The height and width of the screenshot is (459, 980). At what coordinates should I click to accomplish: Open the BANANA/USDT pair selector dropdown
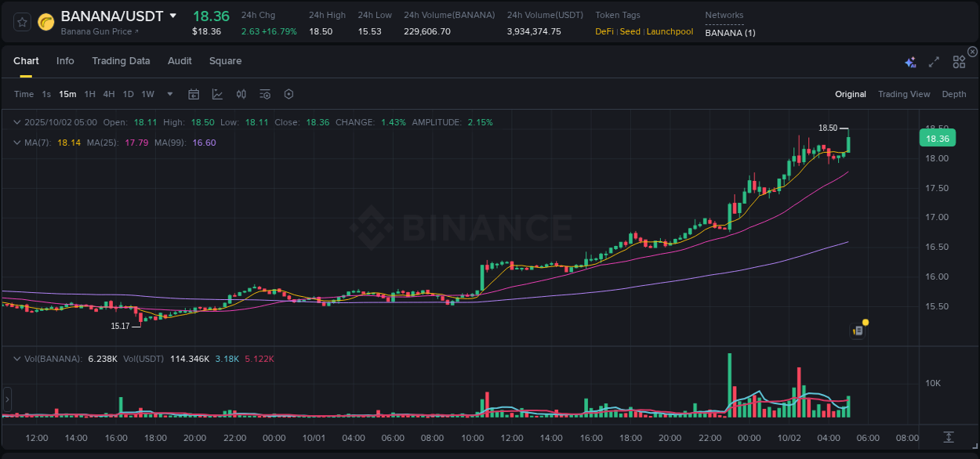click(x=174, y=16)
